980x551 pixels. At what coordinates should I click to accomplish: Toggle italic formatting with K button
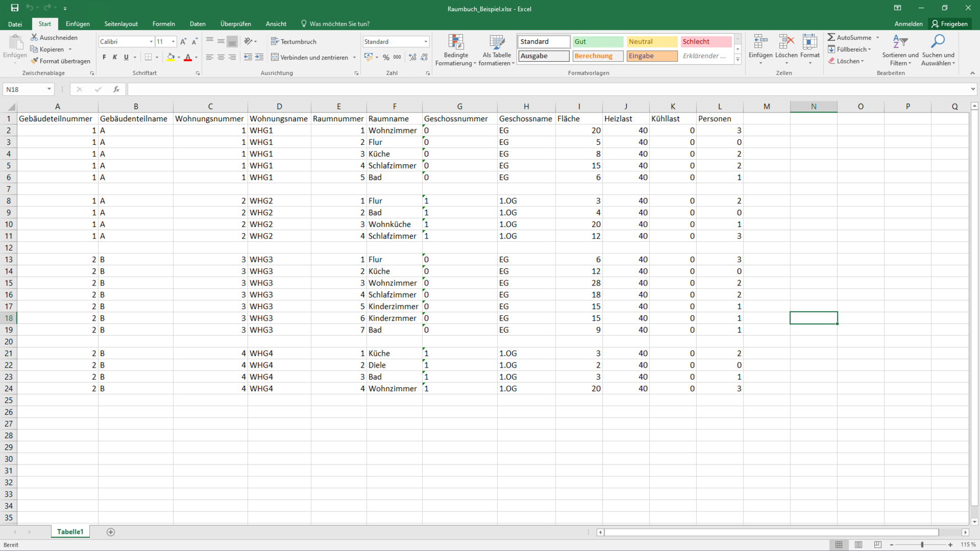point(115,57)
